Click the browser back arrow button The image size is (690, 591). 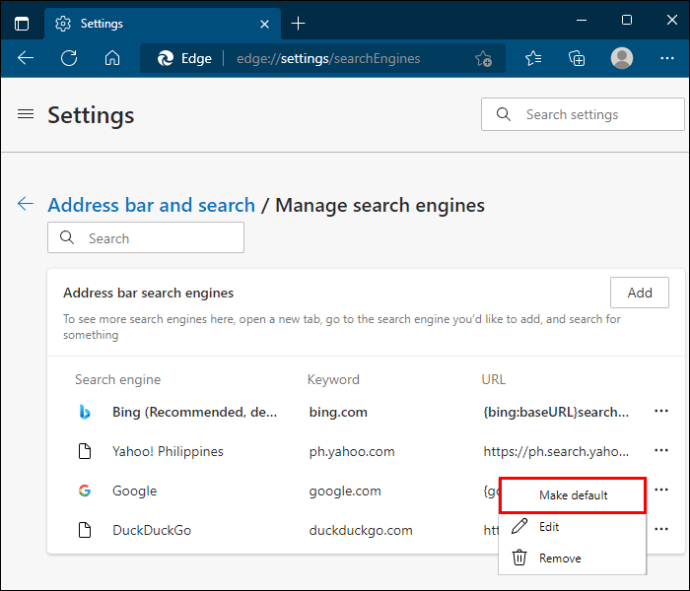[26, 58]
